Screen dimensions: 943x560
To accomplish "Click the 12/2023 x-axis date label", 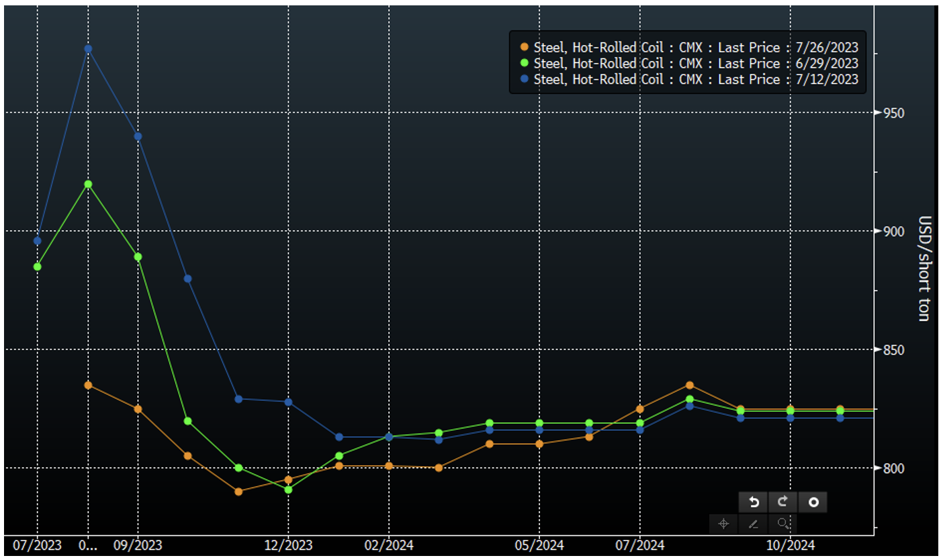I will (x=287, y=545).
